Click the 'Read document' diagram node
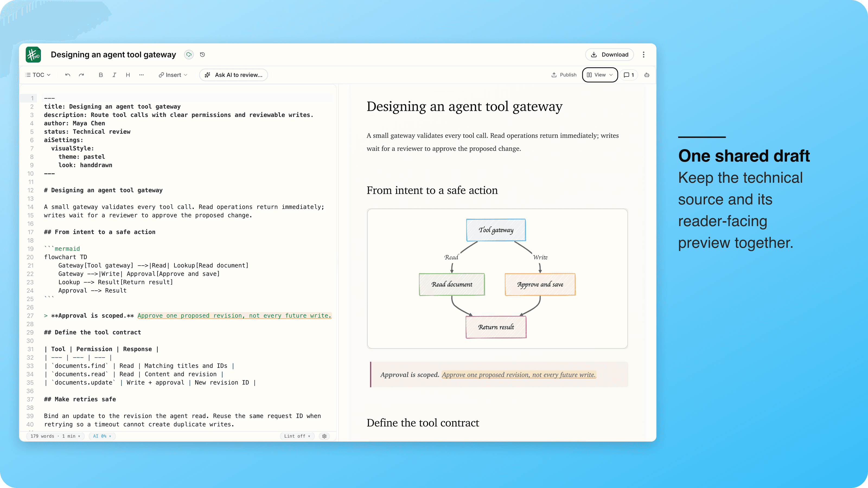 452,285
